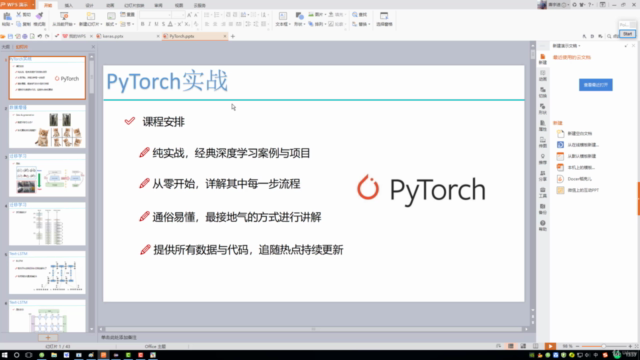
Task: Open the Share (分享) sidebar icon
Action: click(542, 176)
